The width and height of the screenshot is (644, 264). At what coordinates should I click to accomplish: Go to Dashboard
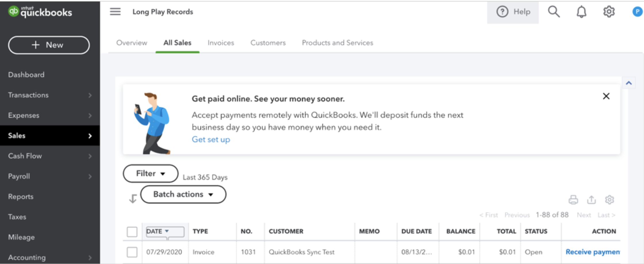pyautogui.click(x=26, y=75)
